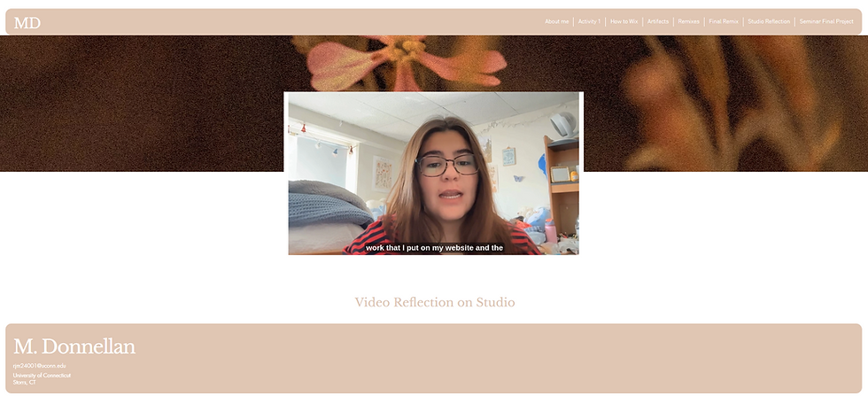The width and height of the screenshot is (868, 396).
Task: Click the pink flower in banner
Action: pyautogui.click(x=406, y=63)
